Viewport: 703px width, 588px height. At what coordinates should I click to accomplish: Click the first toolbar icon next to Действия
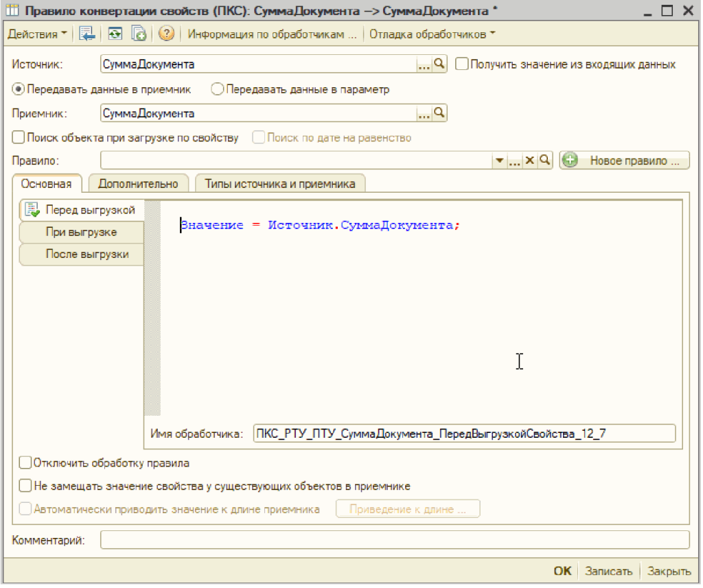coord(87,34)
